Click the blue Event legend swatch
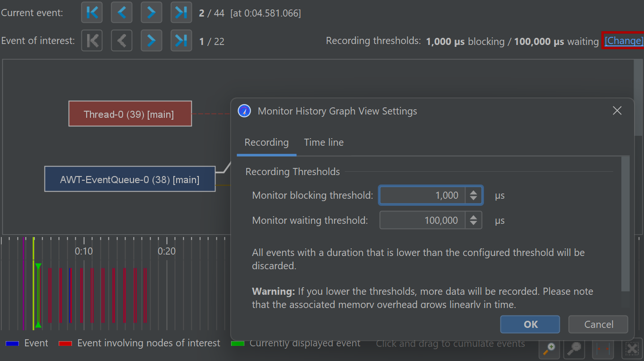The width and height of the screenshot is (644, 361). [x=12, y=343]
